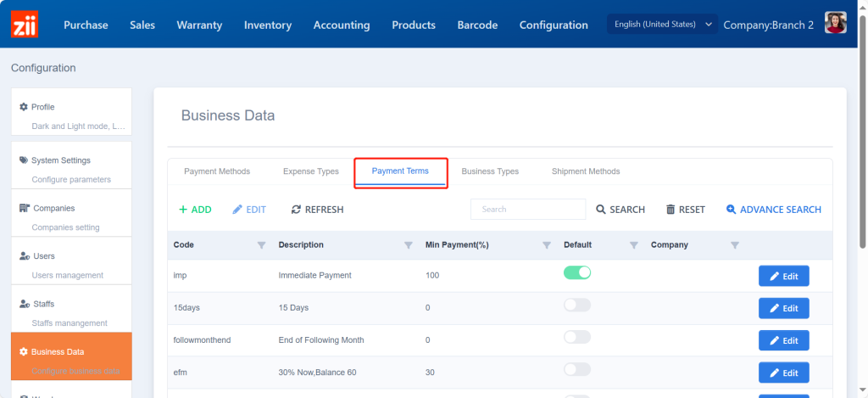Viewport: 868px width, 398px height.
Task: Enable the default toggle for 15days
Action: pos(577,305)
